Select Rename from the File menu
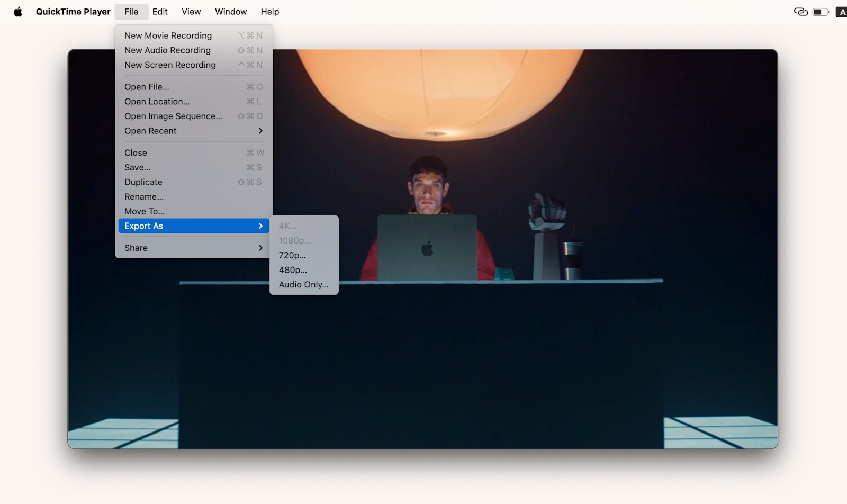Image resolution: width=847 pixels, height=504 pixels. pos(143,196)
